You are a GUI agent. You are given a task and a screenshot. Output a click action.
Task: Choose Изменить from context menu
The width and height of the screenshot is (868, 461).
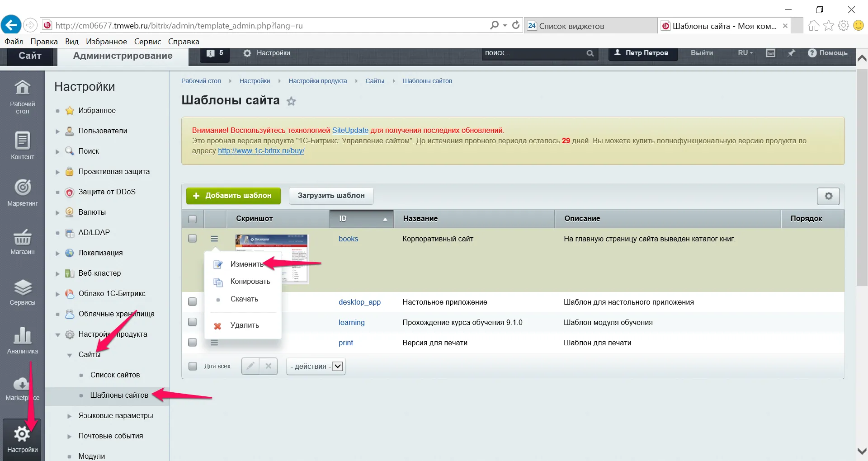pyautogui.click(x=246, y=264)
